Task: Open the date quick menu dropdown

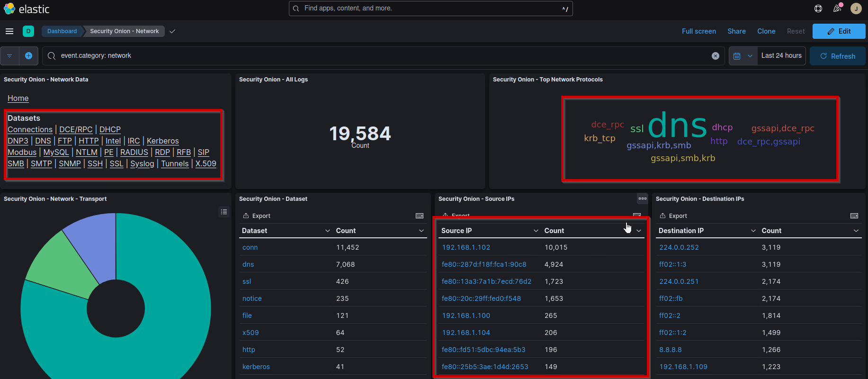Action: (x=742, y=56)
